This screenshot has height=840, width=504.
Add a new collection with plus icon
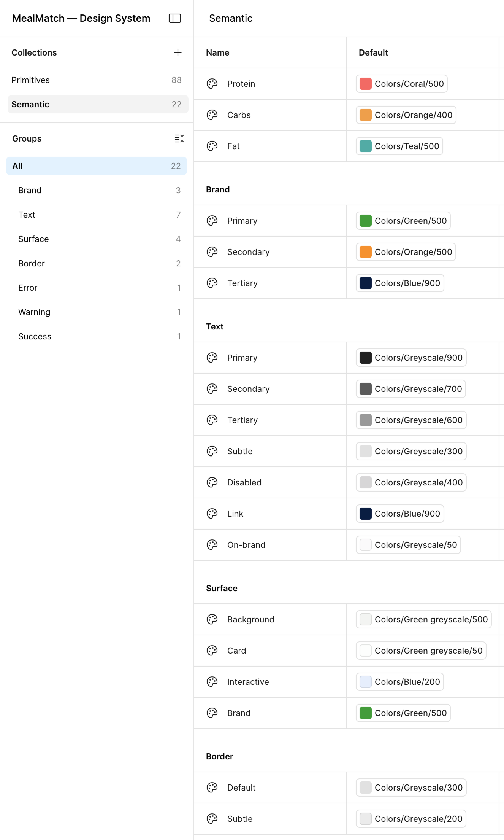tap(178, 52)
